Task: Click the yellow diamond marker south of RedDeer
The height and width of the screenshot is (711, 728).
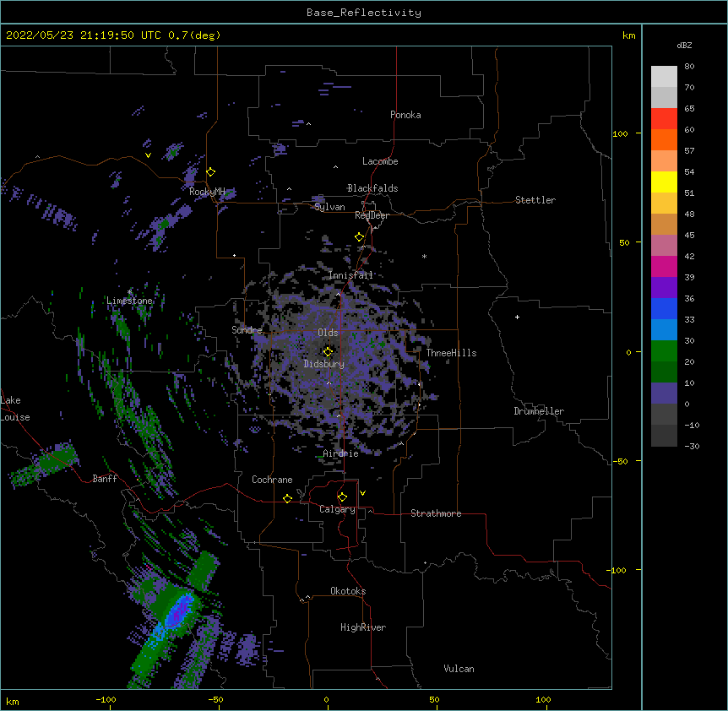Action: point(360,237)
